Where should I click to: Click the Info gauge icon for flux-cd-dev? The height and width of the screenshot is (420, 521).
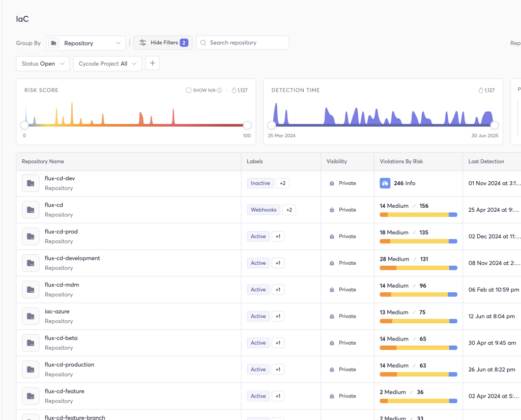(385, 183)
